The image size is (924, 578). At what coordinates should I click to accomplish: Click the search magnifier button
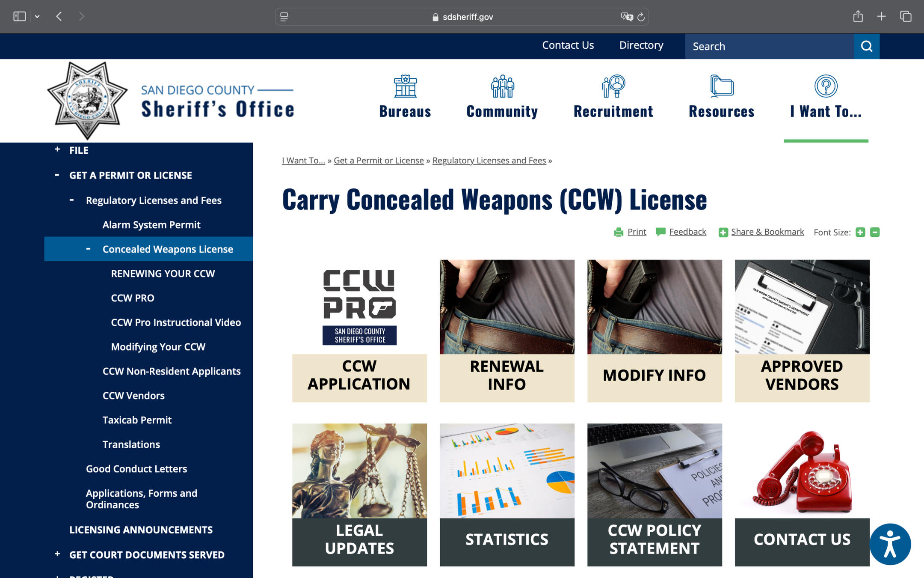tap(866, 46)
